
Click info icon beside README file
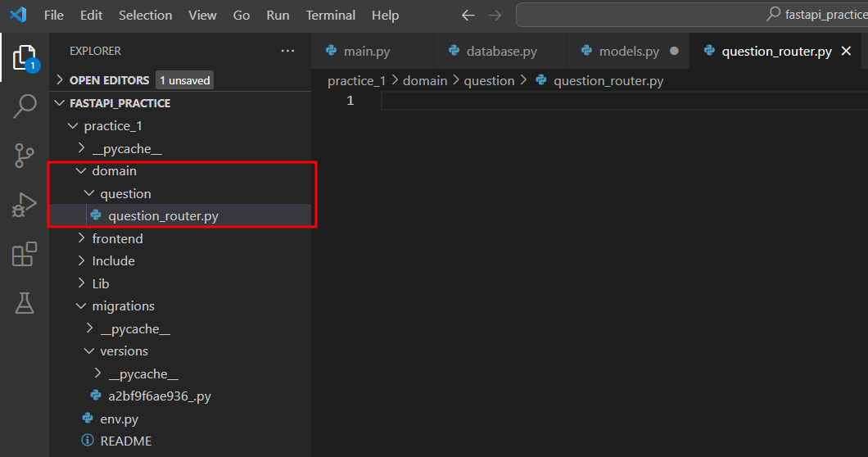[x=88, y=441]
